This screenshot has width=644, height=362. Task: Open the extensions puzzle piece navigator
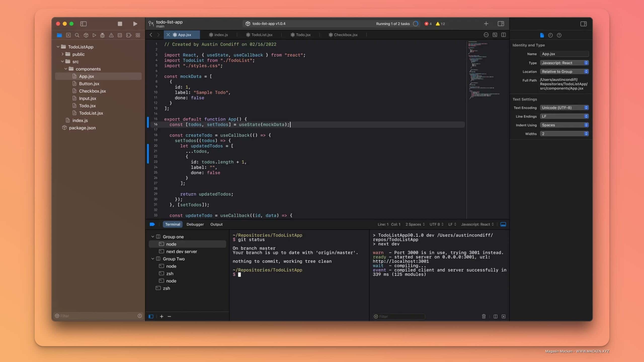pos(129,35)
